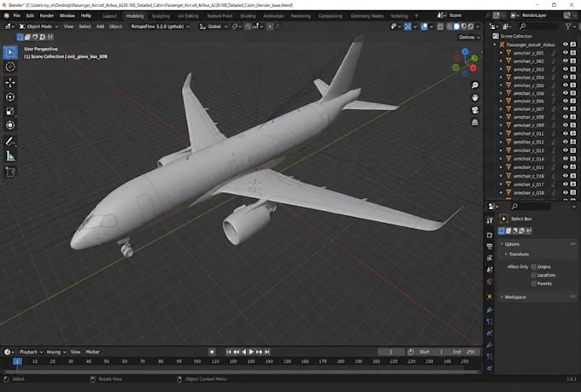Open the World properties tab icon
Image resolution: width=581 pixels, height=392 pixels.
[x=490, y=282]
